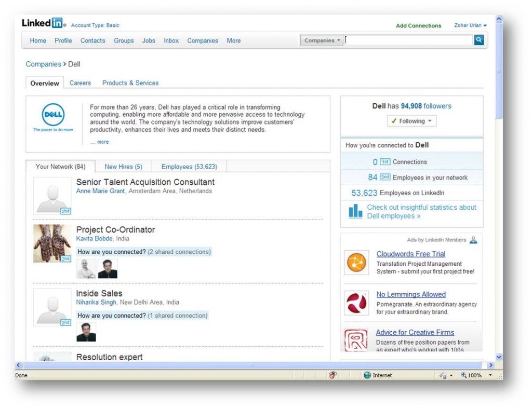Click shared connection photo under Niharika Singh
This screenshot has height=409, width=532.
coord(86,332)
